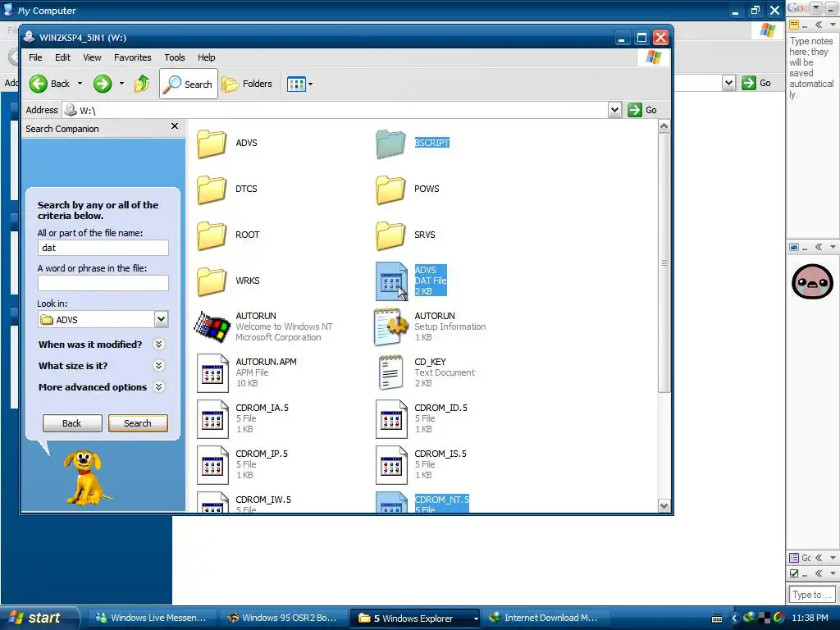Select the SRVS folder icon
The height and width of the screenshot is (630, 840).
click(x=390, y=235)
